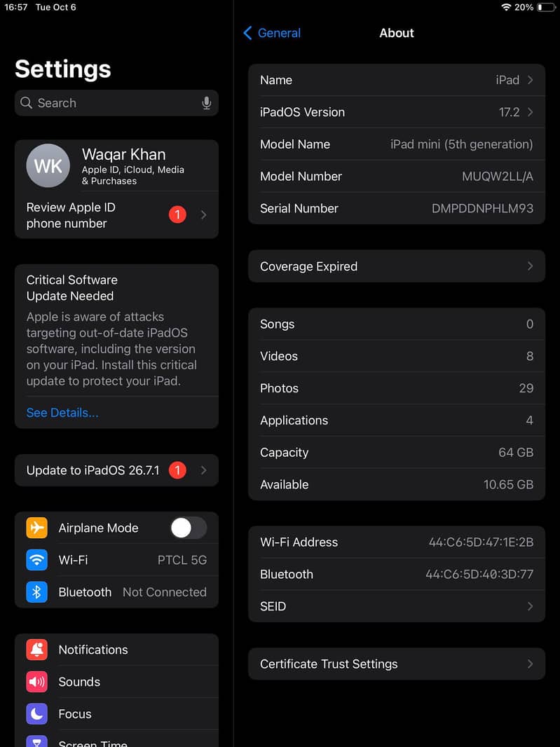
Task: Tap the battery icon in status bar
Action: coord(546,7)
